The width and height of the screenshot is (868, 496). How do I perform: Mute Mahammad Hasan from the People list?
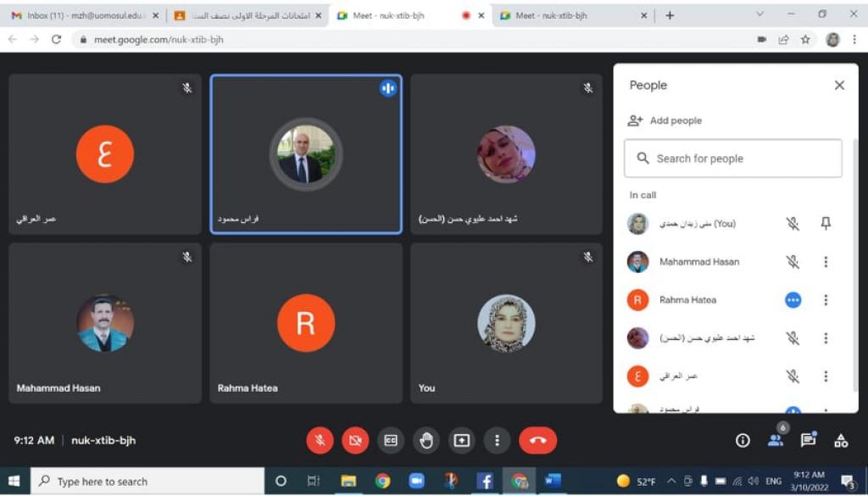(x=793, y=262)
